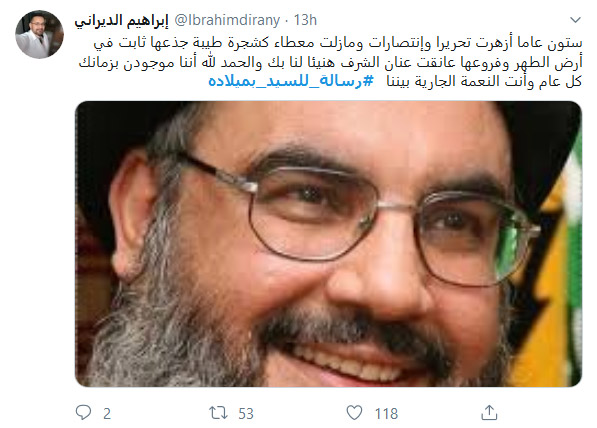The height and width of the screenshot is (428, 597).
Task: Retweet this post using the retweet icon
Action: [x=218, y=413]
